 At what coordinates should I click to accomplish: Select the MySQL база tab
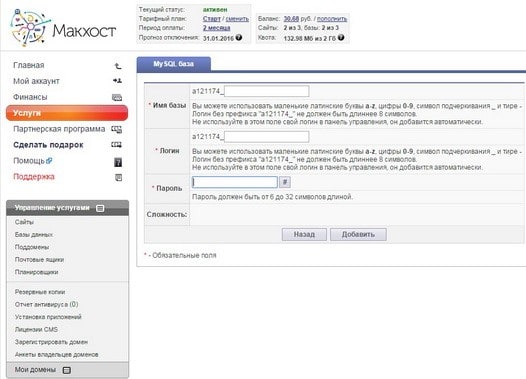tap(174, 64)
